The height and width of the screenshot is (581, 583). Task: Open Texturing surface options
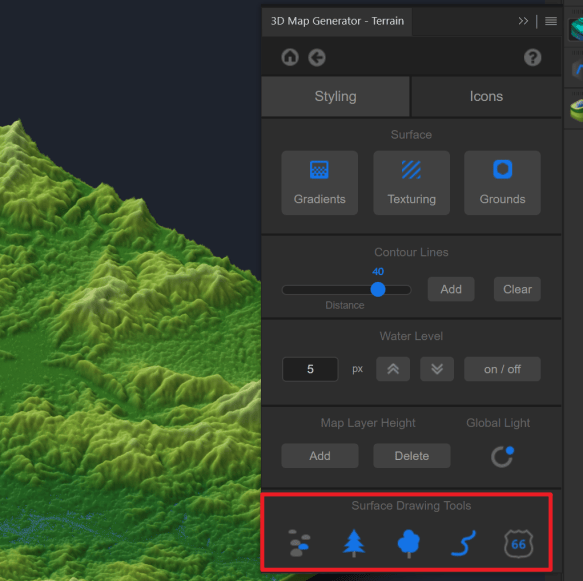pyautogui.click(x=411, y=183)
